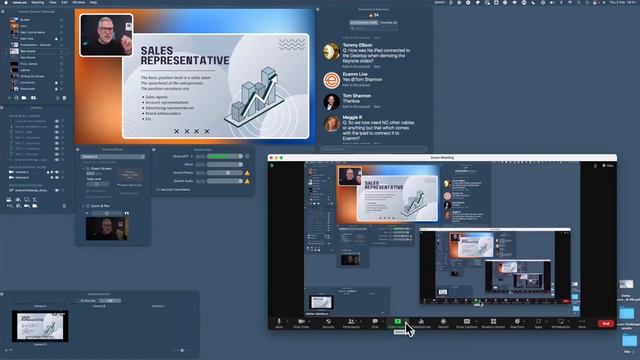Click Add to Broadcast under Ecamm Live
Viewport: 640px width, 360px height.
(356, 85)
